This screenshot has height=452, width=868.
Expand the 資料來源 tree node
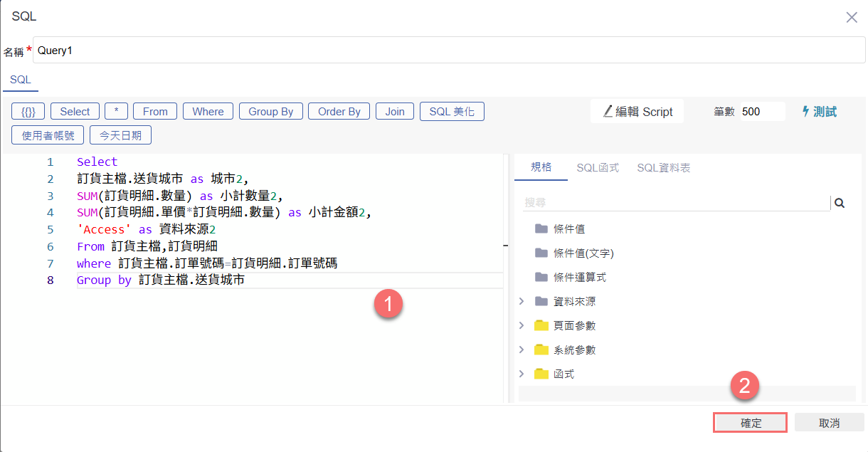(x=522, y=302)
